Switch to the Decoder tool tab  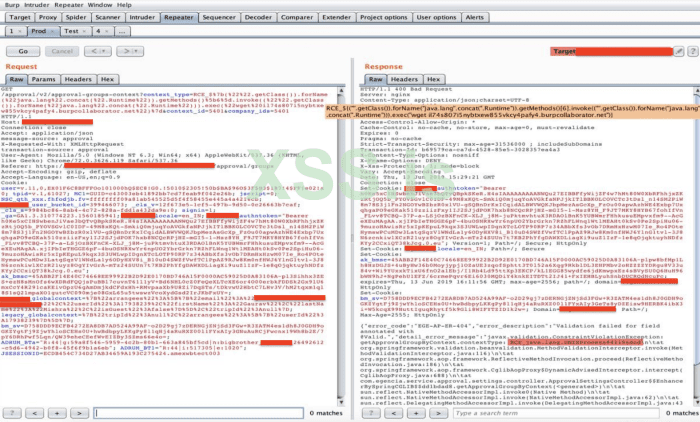pos(258,17)
